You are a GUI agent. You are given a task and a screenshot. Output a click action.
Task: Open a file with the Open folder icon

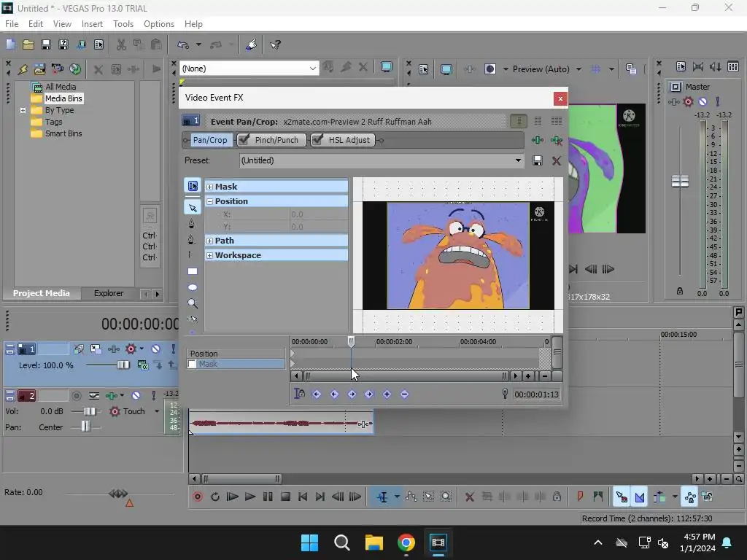28,44
